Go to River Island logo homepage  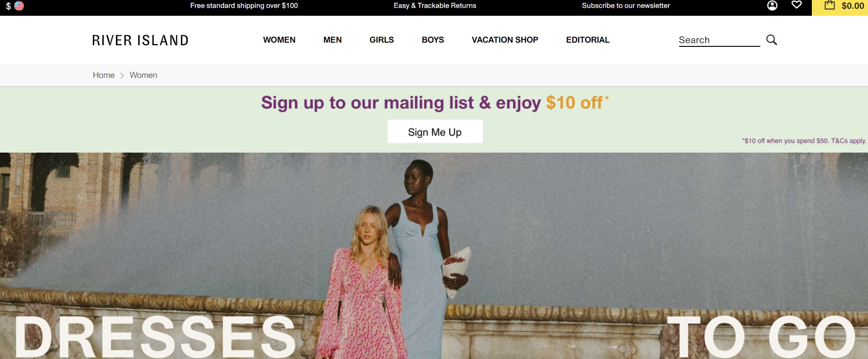[x=140, y=40]
